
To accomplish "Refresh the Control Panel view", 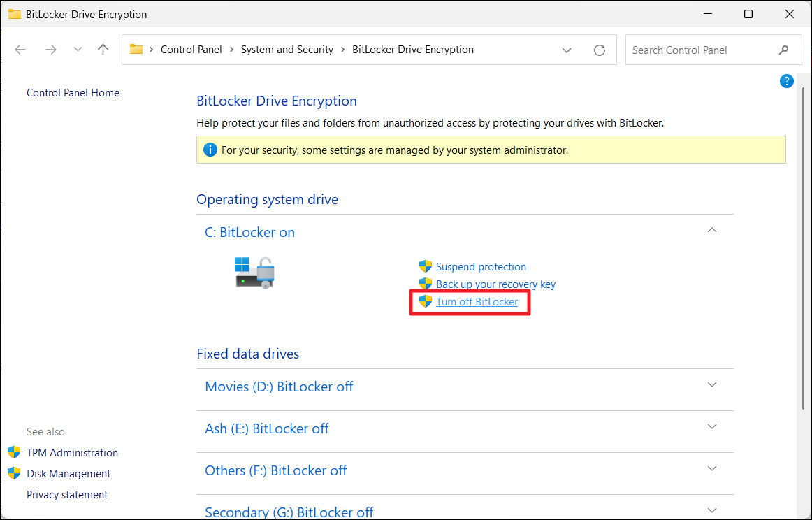I will tap(599, 50).
